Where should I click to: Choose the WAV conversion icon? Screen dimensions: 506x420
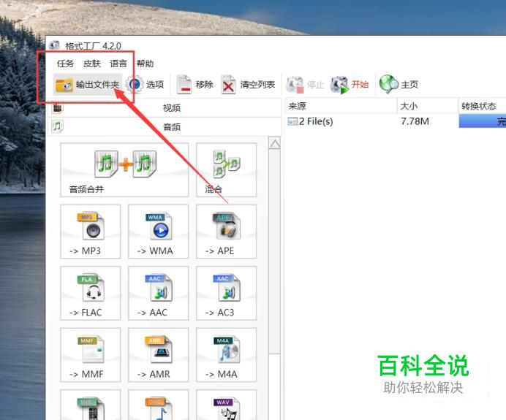coord(226,405)
